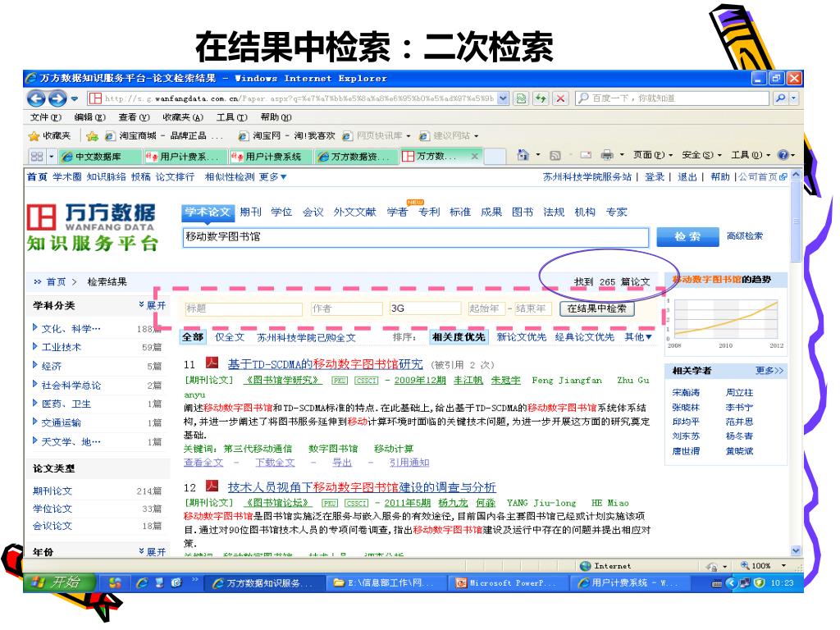Viewport: 840px width, 630px height.
Task: Filter by 期刊论文 paper type
Action: tap(52, 491)
